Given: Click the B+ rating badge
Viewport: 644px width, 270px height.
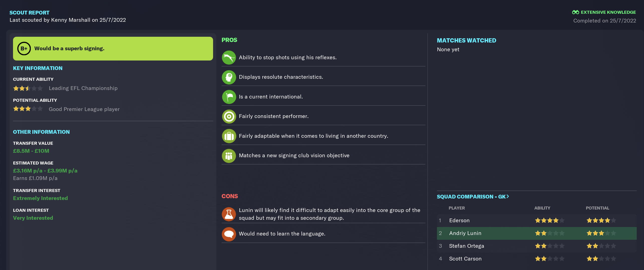Looking at the screenshot, I should tap(24, 48).
